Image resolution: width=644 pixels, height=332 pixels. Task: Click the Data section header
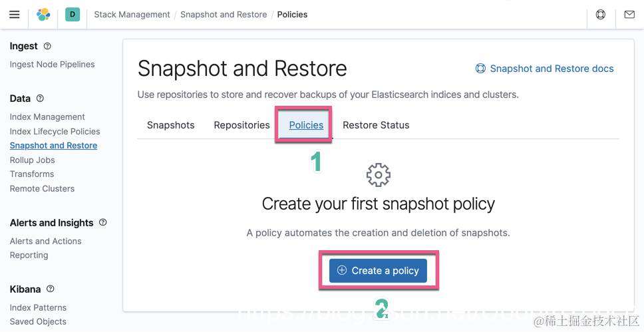[x=20, y=98]
